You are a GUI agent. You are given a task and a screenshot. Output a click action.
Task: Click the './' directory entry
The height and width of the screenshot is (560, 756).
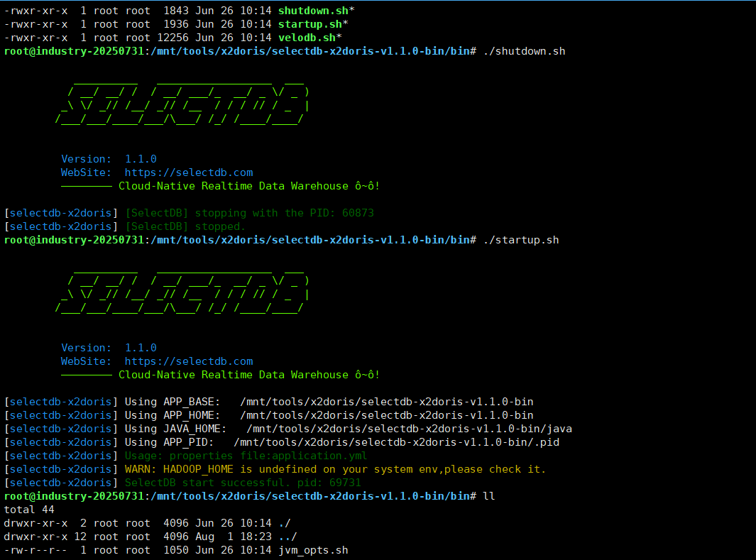pyautogui.click(x=285, y=523)
